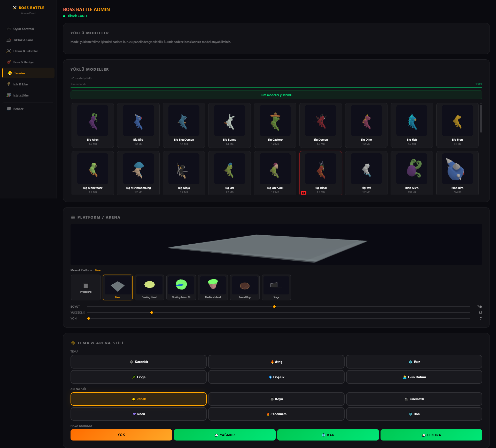Pick the Stage platform icon

click(276, 287)
